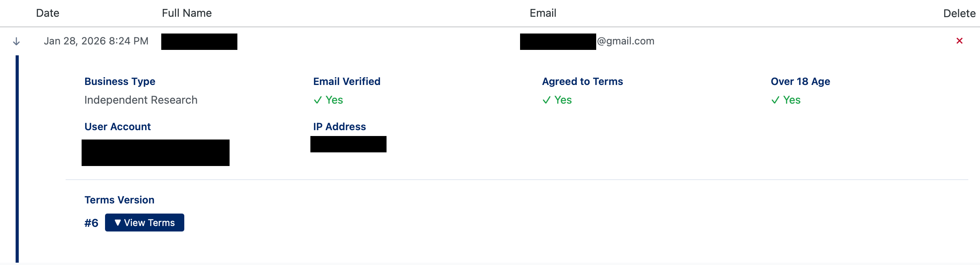
Task: Click the Agreed to Terms green checkmark
Action: point(547,100)
